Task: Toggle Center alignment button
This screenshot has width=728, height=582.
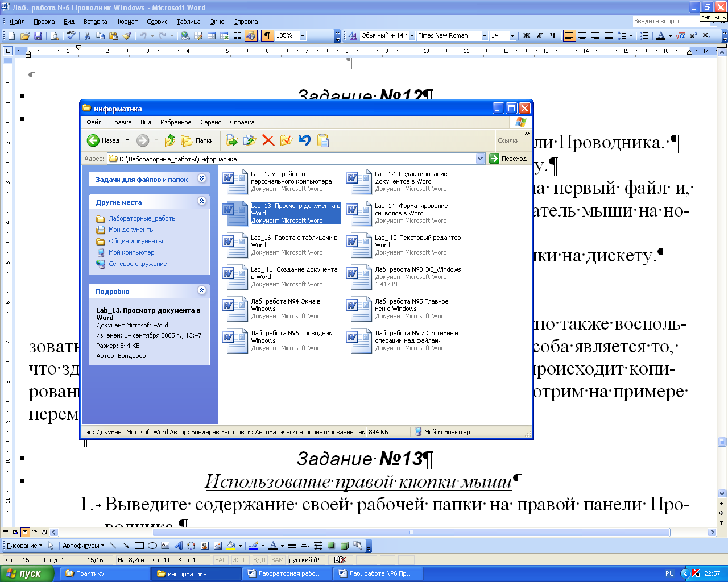Action: (582, 36)
